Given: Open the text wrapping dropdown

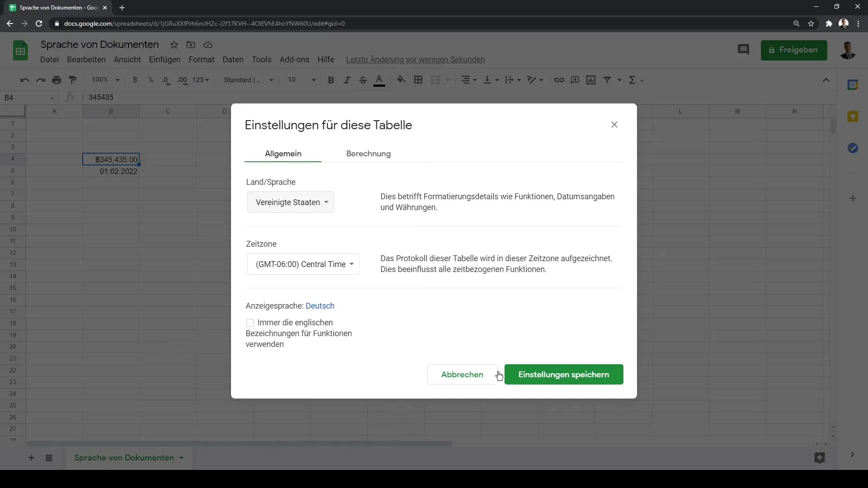Looking at the screenshot, I should pos(513,80).
